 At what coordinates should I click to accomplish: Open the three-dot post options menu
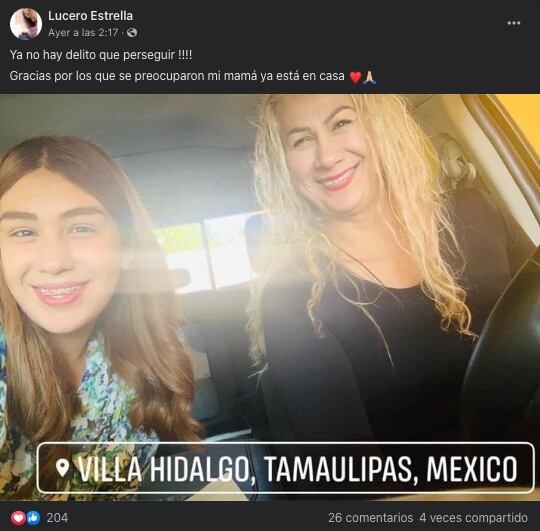[x=513, y=23]
